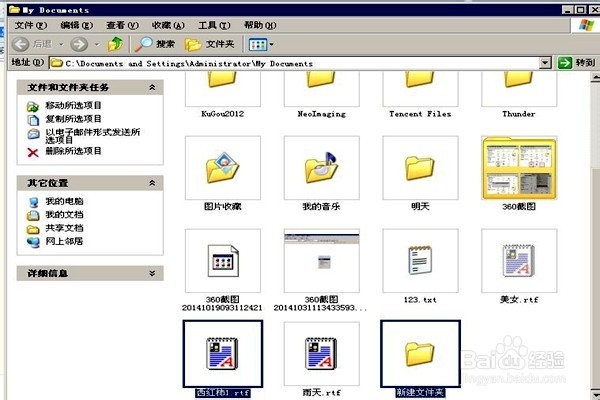Click 复制所选项目 task link
Image resolution: width=600 pixels, height=400 pixels.
73,119
